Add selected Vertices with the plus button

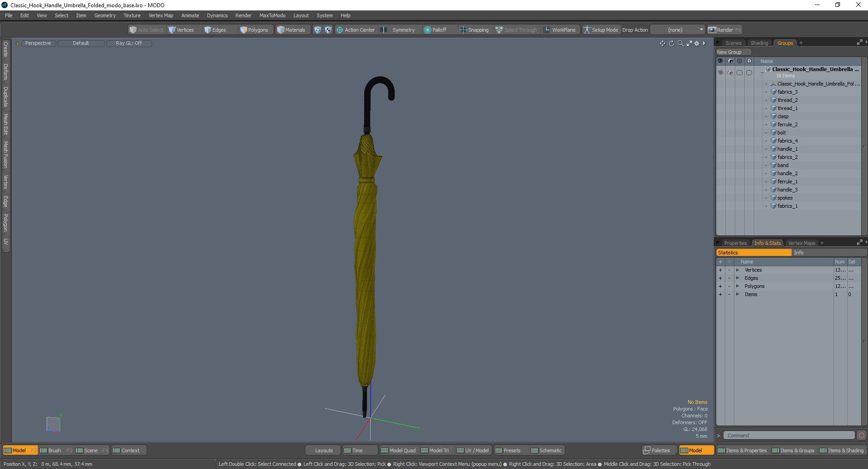[x=720, y=270]
